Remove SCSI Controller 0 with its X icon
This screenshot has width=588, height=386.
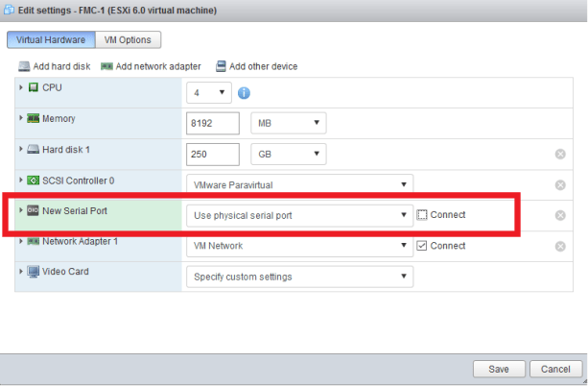(560, 184)
